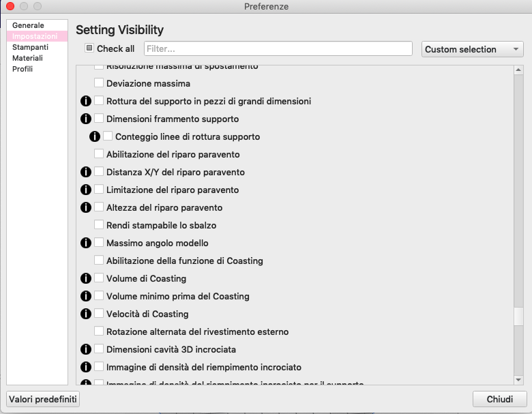Open the Custom selection dropdown
Image resolution: width=532 pixels, height=414 pixels.
[x=472, y=49]
